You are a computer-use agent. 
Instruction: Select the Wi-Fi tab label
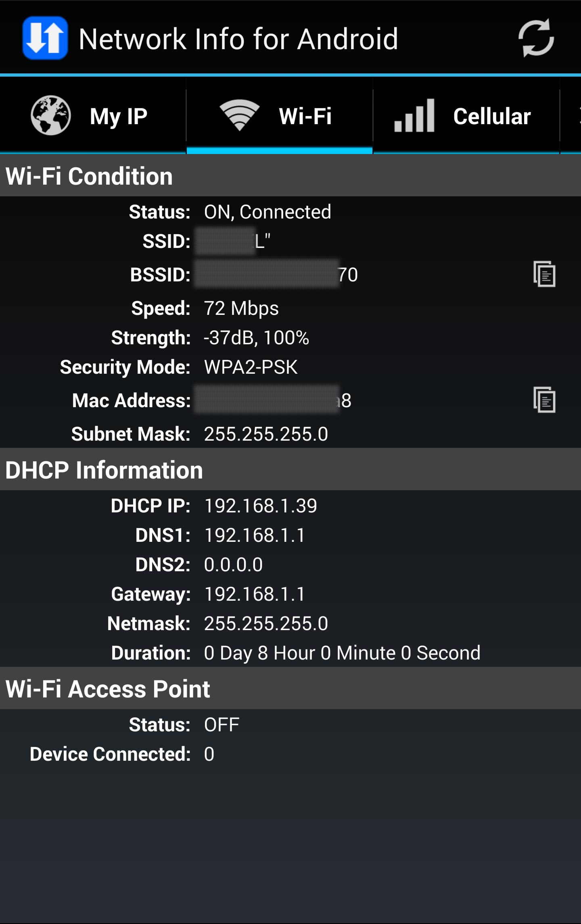point(305,117)
